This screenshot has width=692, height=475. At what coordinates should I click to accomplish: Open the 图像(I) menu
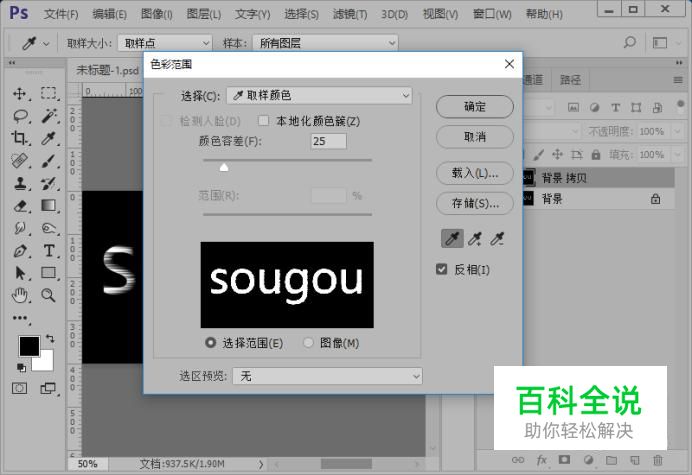click(156, 14)
